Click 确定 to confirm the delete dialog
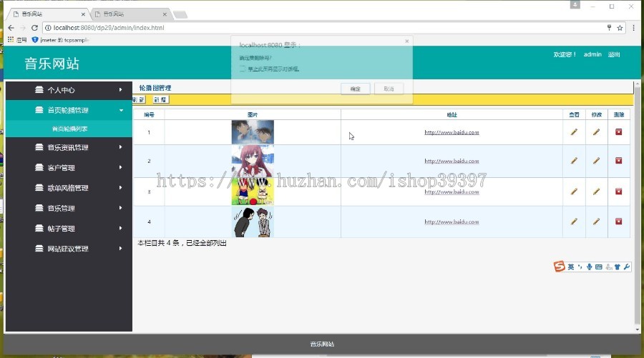This screenshot has width=644, height=358. pos(355,89)
